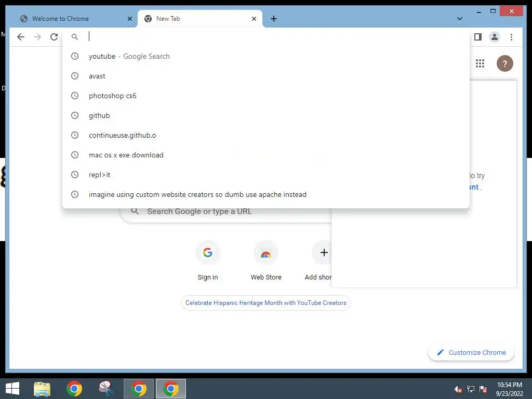Image resolution: width=532 pixels, height=399 pixels.
Task: Click the clock icon beside github
Action: (75, 115)
